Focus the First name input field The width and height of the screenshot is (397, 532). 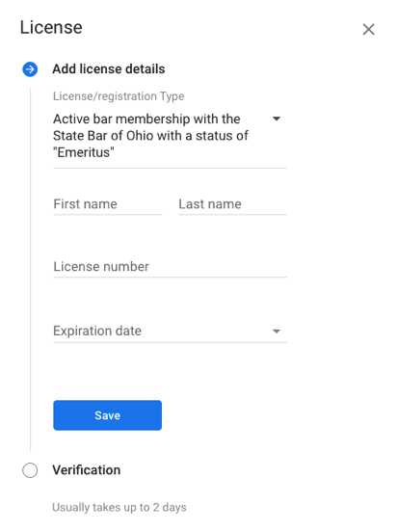point(107,204)
